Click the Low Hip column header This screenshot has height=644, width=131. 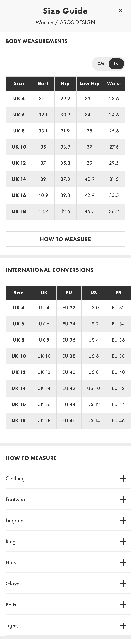[x=90, y=83]
